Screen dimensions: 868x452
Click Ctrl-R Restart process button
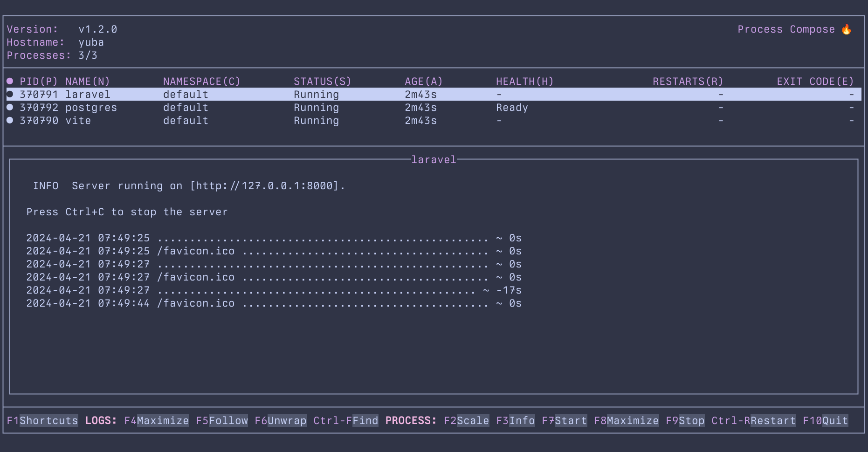coord(754,421)
